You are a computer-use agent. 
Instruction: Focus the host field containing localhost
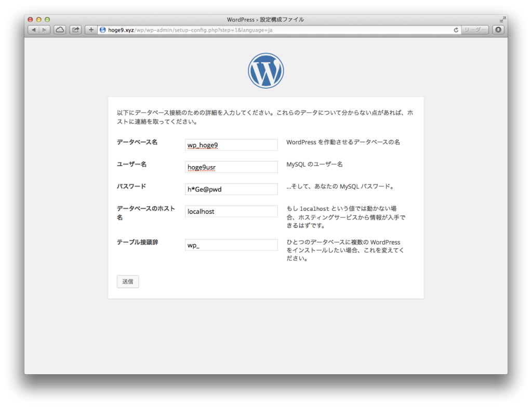click(x=231, y=211)
